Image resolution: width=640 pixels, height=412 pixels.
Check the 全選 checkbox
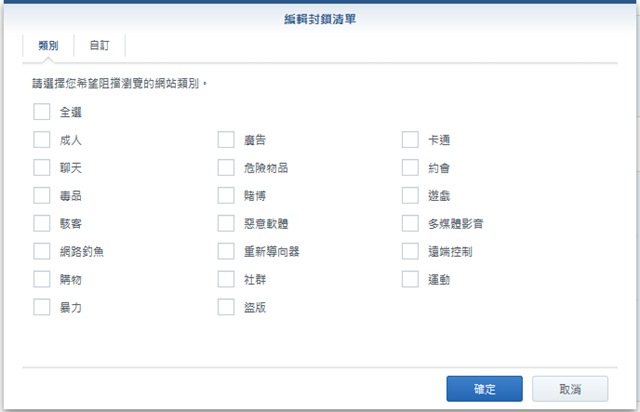[42, 112]
